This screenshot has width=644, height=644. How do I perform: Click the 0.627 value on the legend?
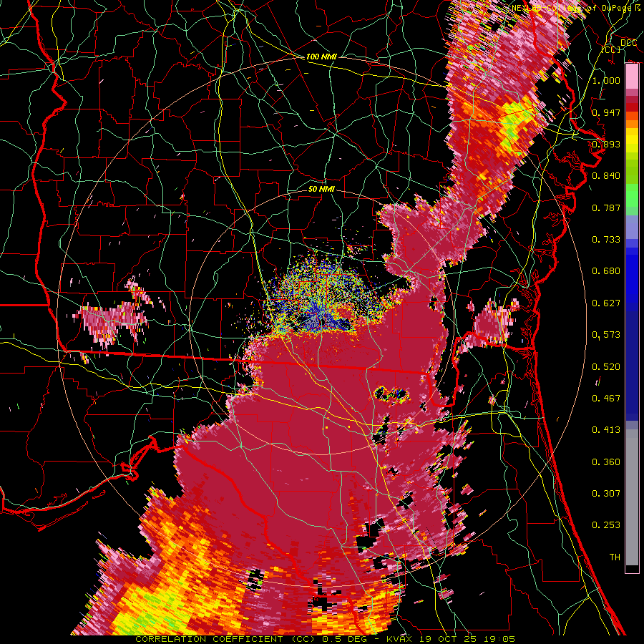point(606,303)
